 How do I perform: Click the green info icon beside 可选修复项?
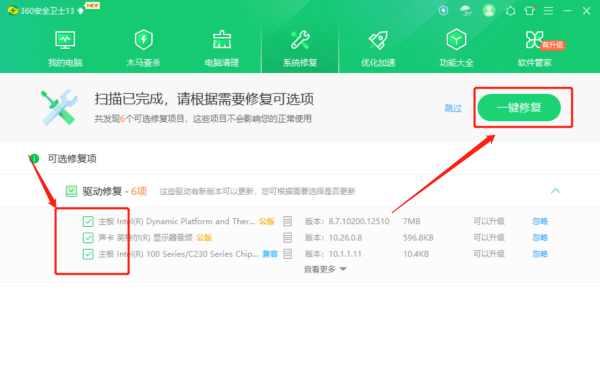[34, 158]
